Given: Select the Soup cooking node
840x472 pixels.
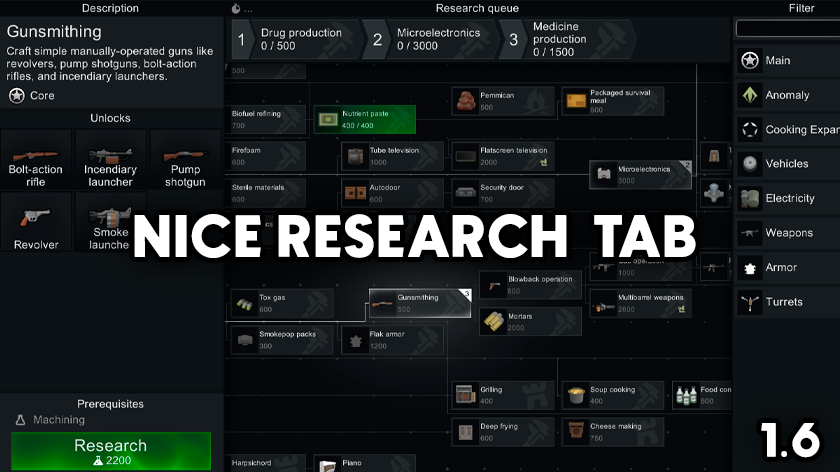Looking at the screenshot, I should 613,395.
